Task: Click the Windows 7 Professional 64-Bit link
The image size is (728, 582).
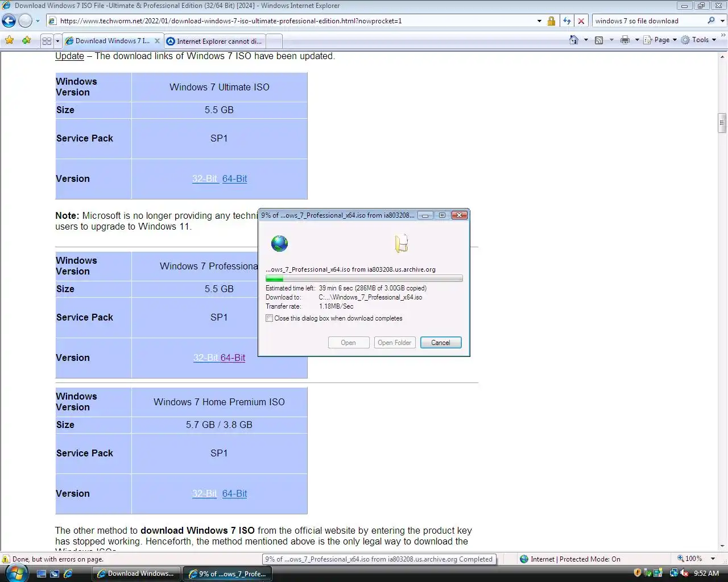Action: 233,357
